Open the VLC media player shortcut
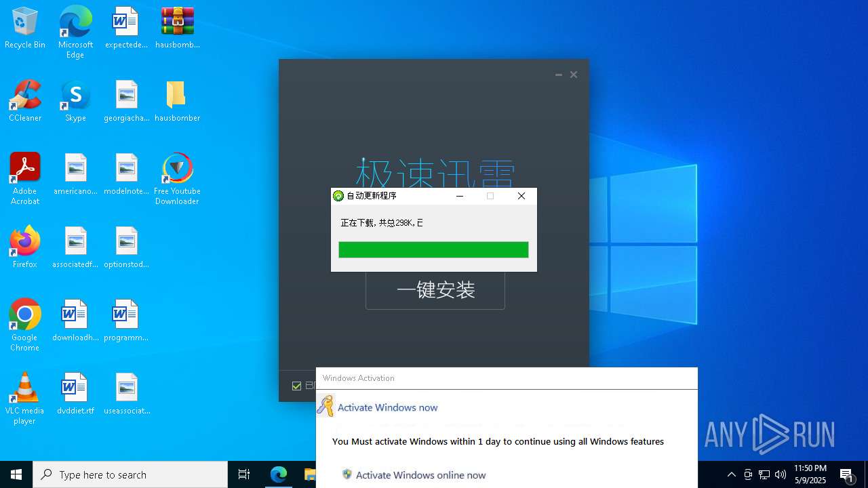This screenshot has width=868, height=488. pyautogui.click(x=25, y=399)
